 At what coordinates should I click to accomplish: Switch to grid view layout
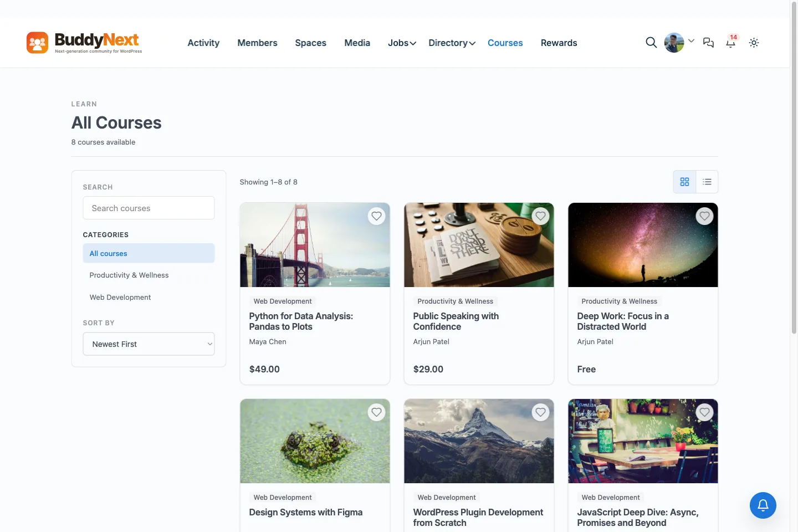pos(684,182)
